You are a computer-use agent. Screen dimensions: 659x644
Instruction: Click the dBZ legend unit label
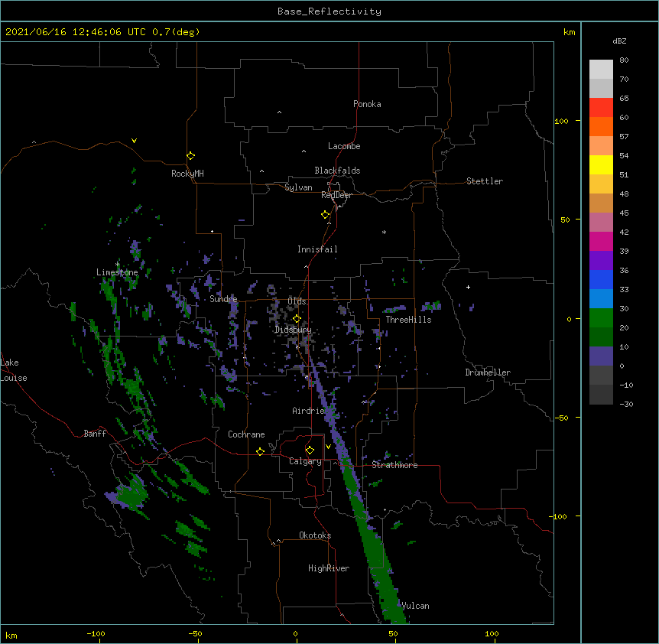click(619, 41)
